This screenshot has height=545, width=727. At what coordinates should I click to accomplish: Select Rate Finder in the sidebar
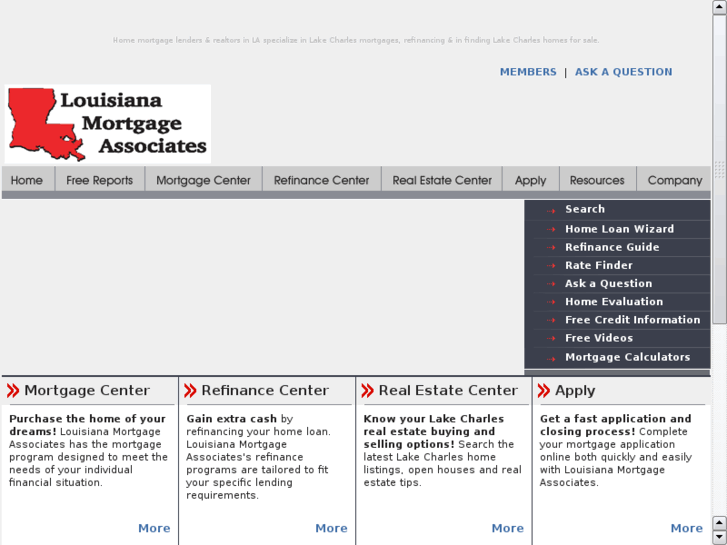599,265
